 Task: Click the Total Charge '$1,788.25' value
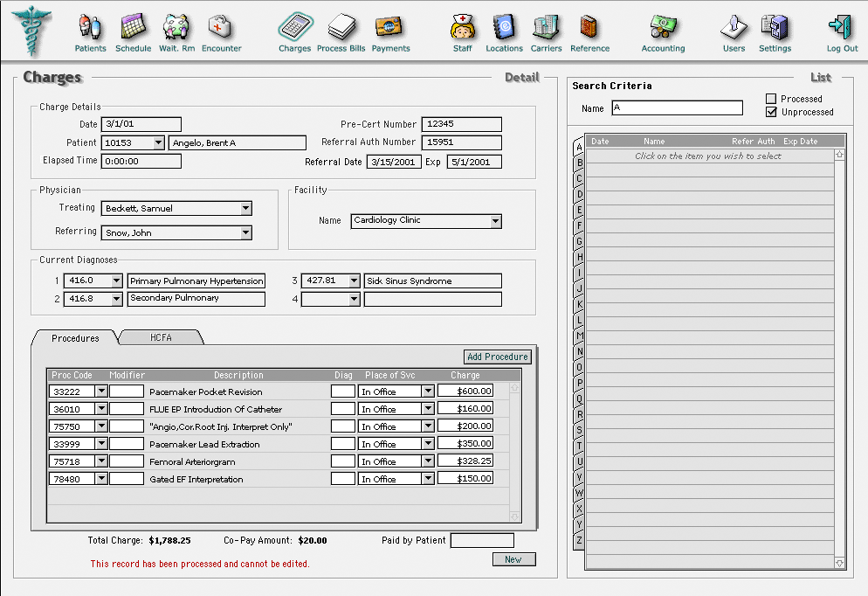pos(169,541)
